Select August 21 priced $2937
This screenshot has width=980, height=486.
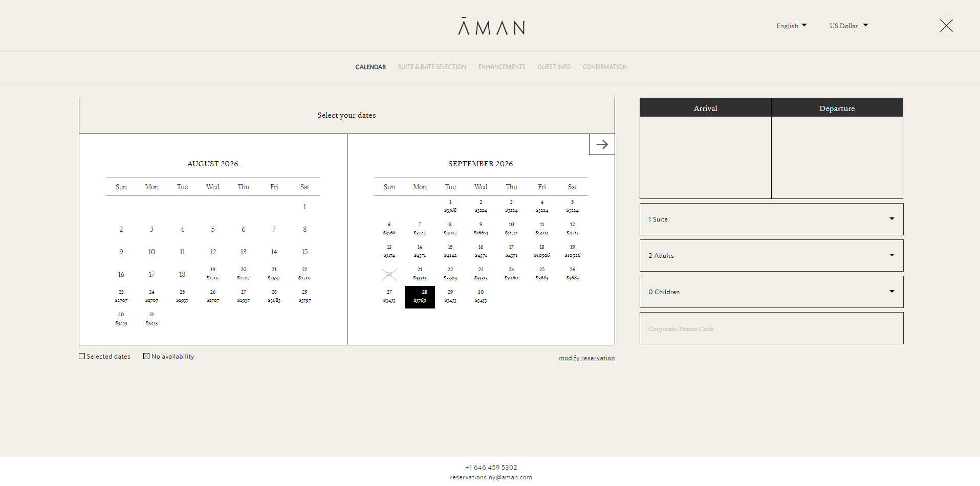tap(274, 274)
